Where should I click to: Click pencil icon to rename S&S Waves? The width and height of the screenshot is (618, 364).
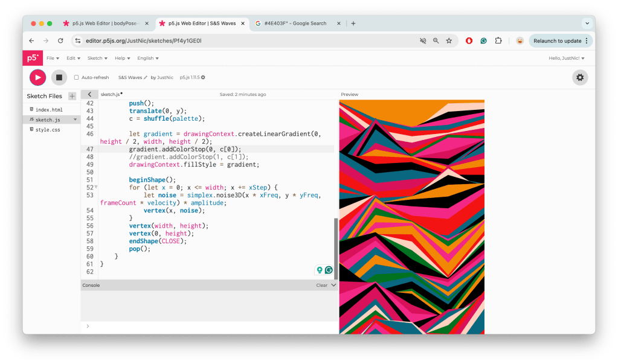(146, 78)
